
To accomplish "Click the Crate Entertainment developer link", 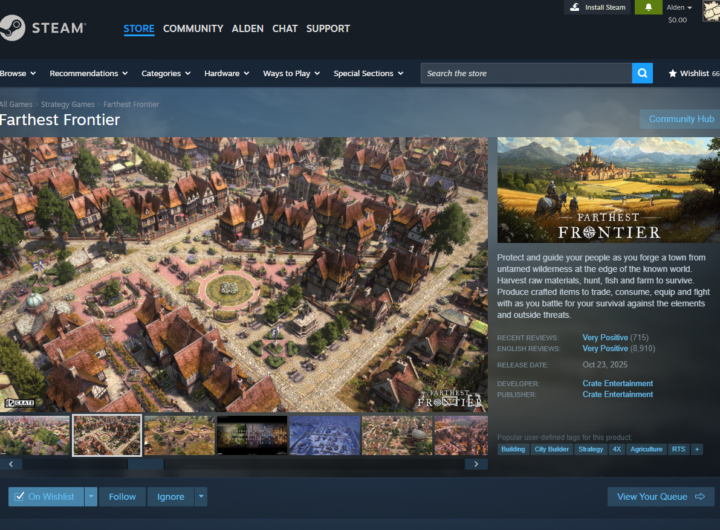I will [x=617, y=383].
